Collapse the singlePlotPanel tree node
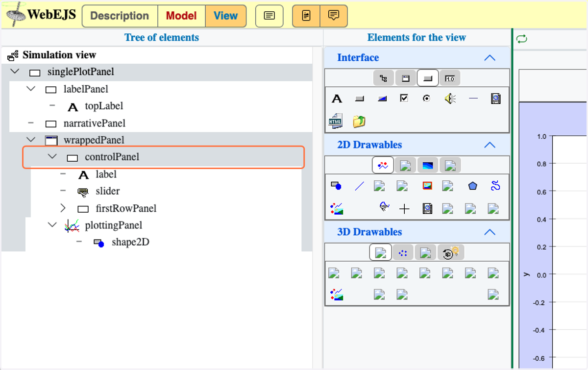This screenshot has height=370, width=588. (15, 72)
